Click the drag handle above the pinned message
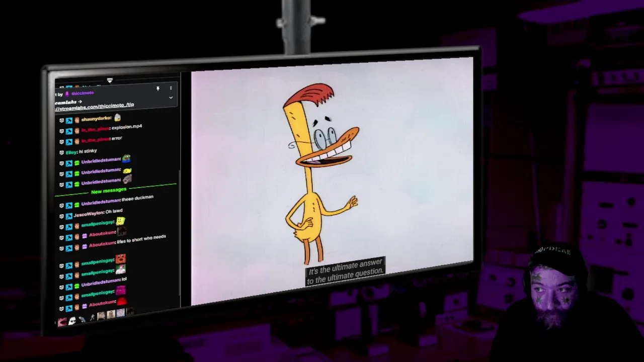Image resolution: width=644 pixels, height=362 pixels. click(x=110, y=80)
